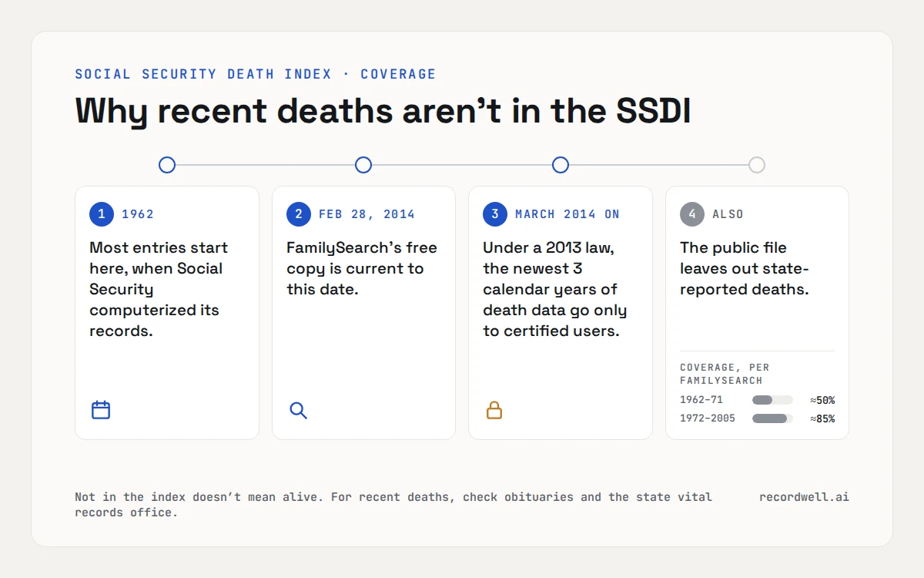The image size is (924, 578).
Task: Click the step 1 number badge
Action: 102,214
